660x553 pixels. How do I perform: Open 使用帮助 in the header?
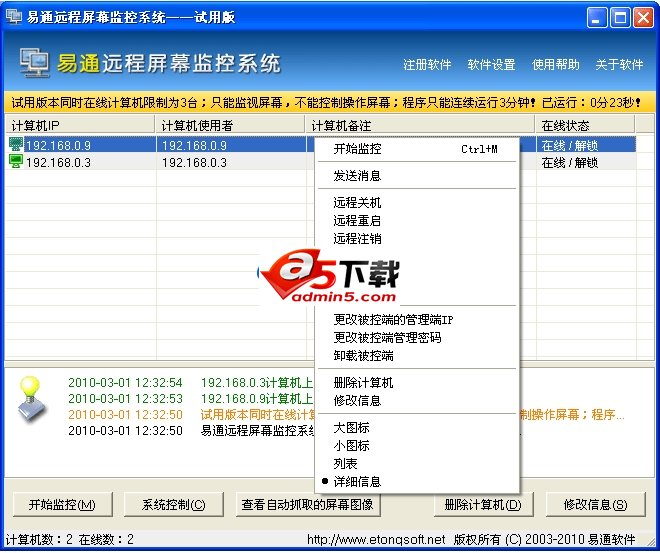tap(556, 65)
